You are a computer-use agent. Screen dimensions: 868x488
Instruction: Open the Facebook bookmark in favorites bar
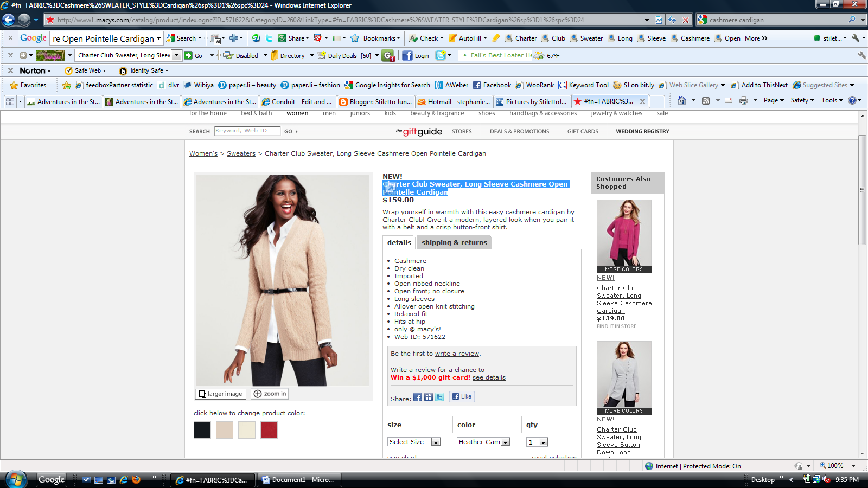492,85
